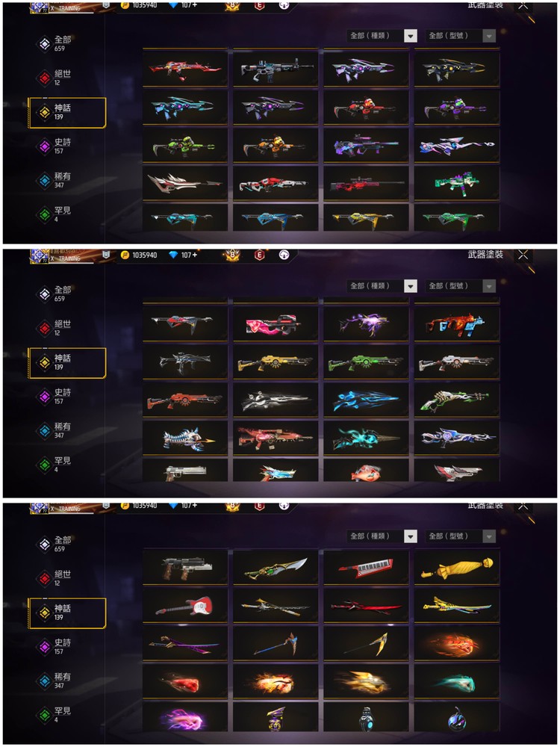The height and width of the screenshot is (747, 560).
Task: Open 全部（種類）dropdown in the bottom panel
Action: [x=382, y=536]
